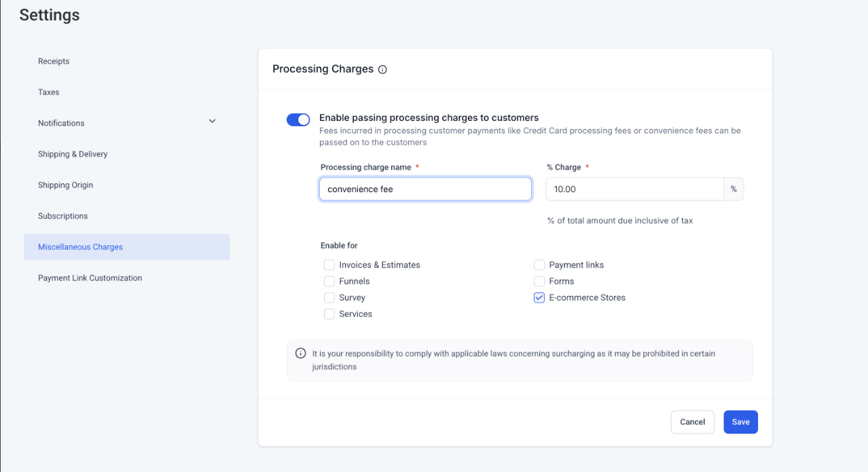Click the Processing charge name field
Screen dimensions: 868x472
click(x=425, y=189)
